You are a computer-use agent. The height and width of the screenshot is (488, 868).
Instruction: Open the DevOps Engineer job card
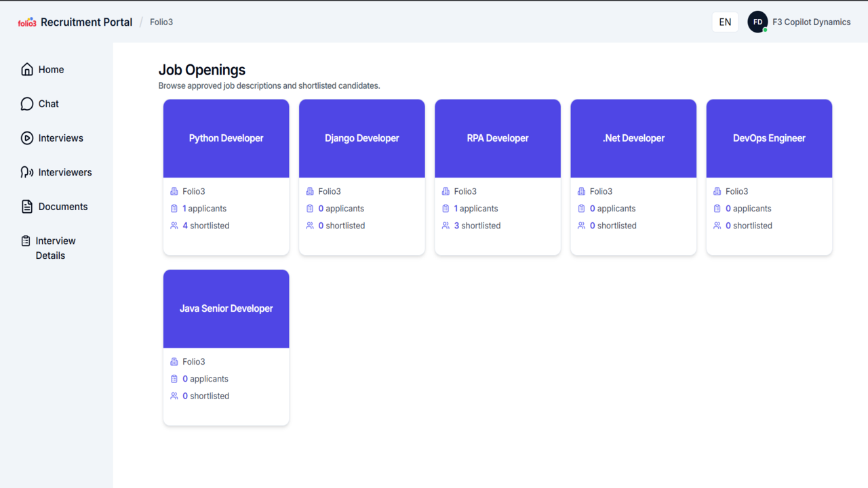(x=769, y=178)
